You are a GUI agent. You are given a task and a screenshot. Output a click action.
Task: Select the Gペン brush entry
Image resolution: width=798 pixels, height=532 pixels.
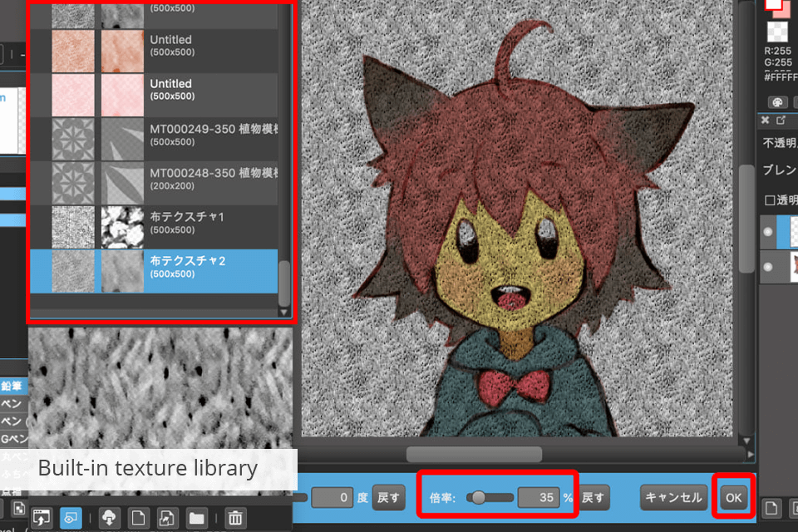click(13, 438)
